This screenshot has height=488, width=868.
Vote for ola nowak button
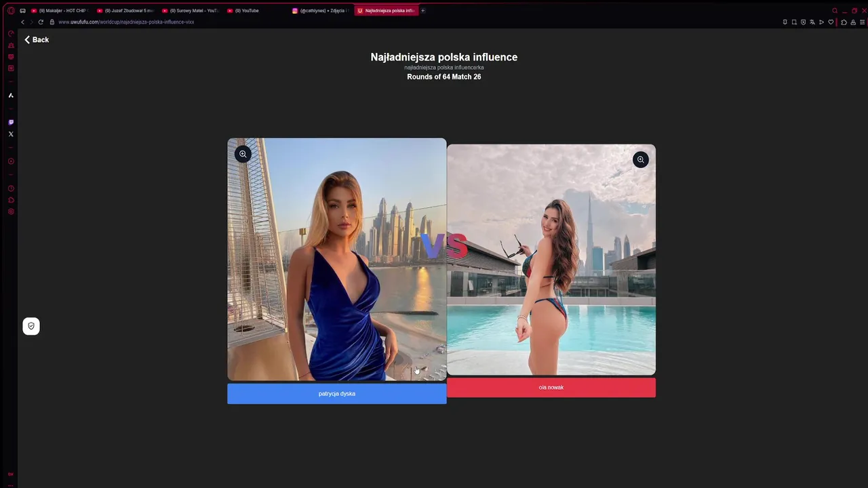point(551,388)
